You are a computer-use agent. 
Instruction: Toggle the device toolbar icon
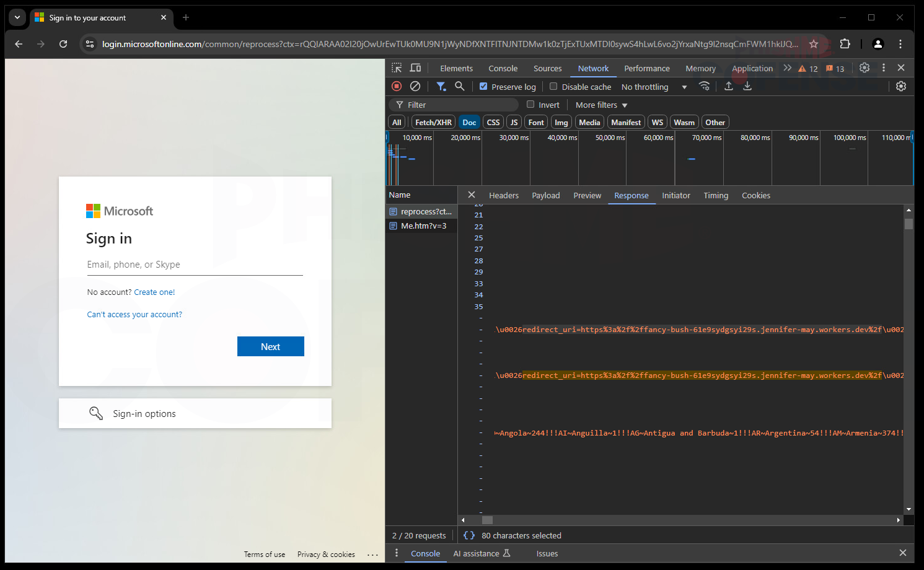click(x=416, y=68)
